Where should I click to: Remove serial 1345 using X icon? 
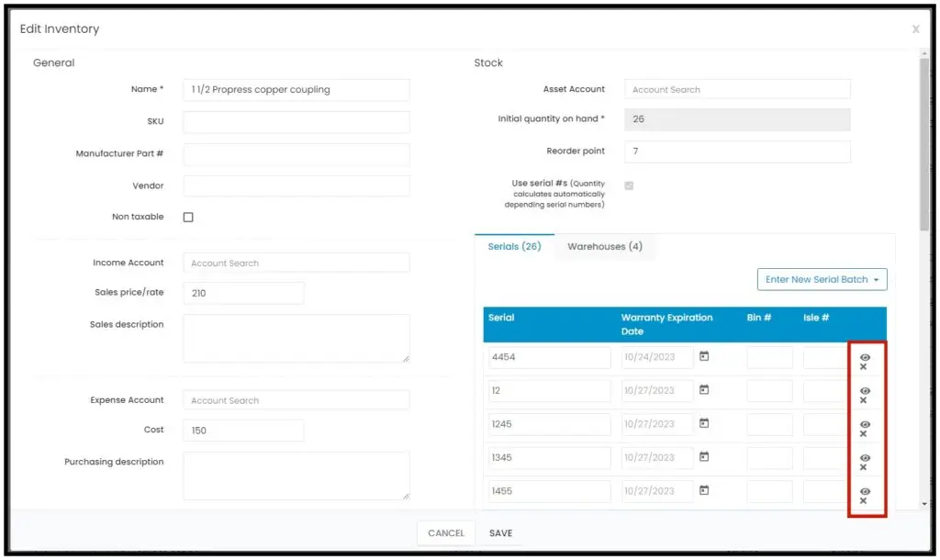point(863,467)
